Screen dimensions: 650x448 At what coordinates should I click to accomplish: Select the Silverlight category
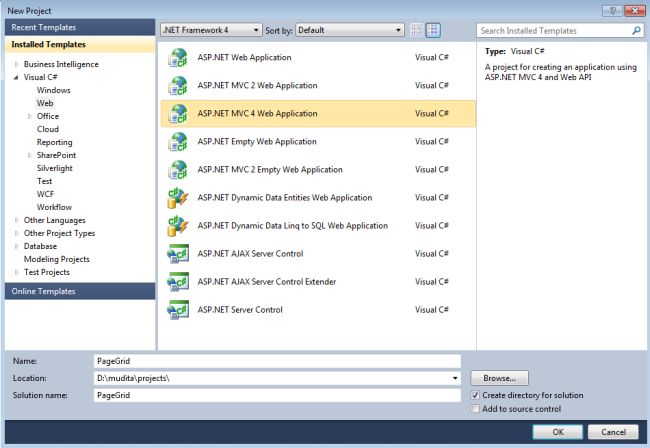click(54, 168)
